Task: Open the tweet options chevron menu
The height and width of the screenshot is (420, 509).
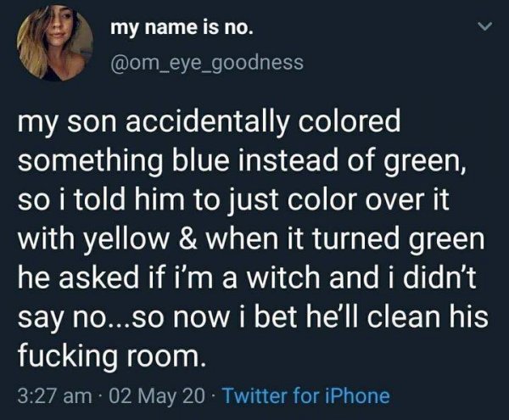Action: coord(487,26)
